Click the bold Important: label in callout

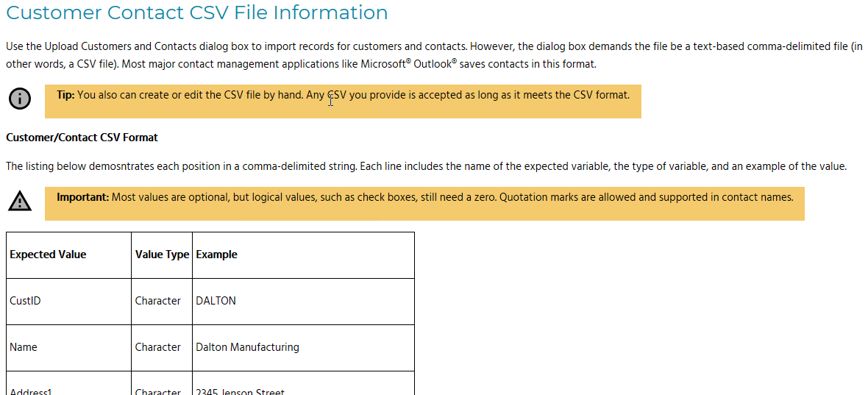83,197
